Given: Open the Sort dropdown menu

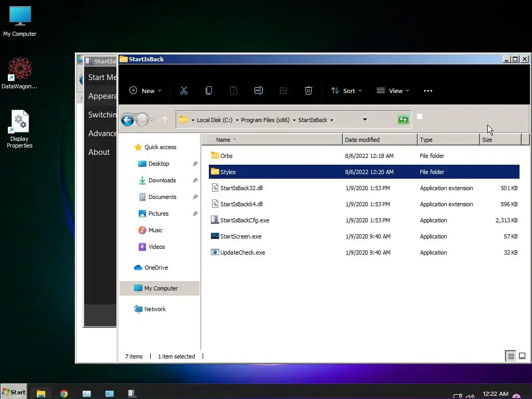Looking at the screenshot, I should coord(347,90).
